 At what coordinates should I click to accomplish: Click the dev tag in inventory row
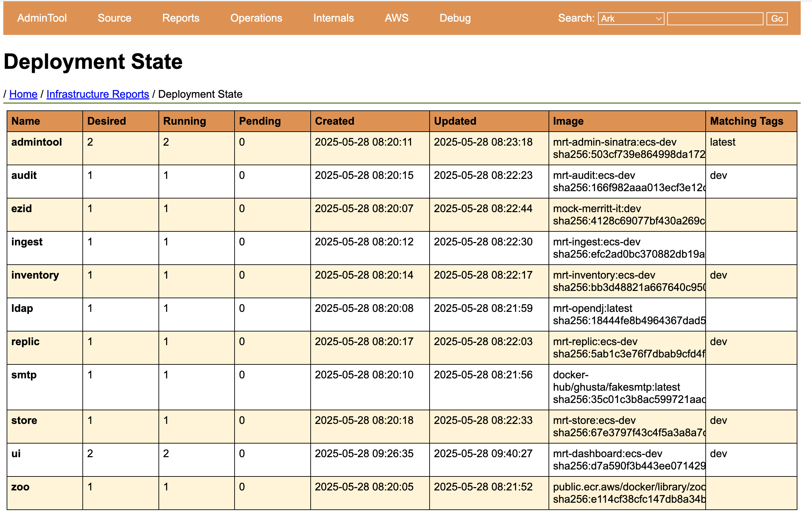[718, 275]
